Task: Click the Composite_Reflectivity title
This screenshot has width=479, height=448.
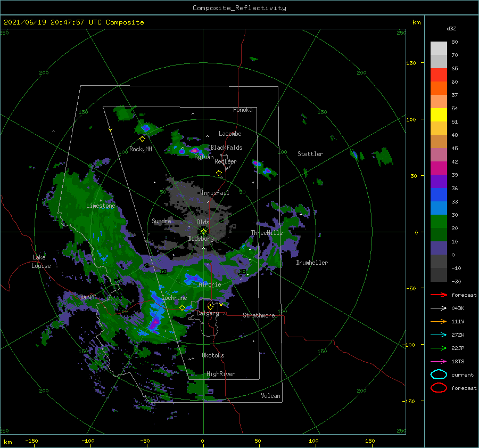Action: (x=239, y=8)
